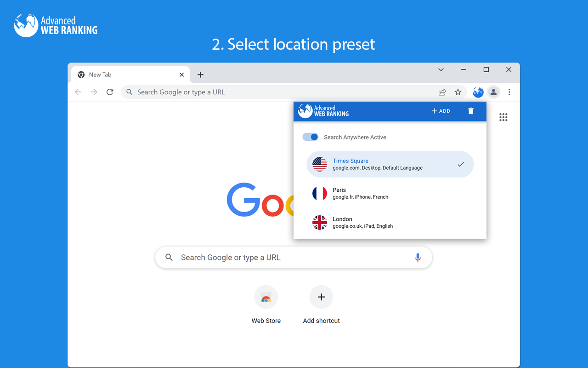Bookmark this tab with the star icon
The width and height of the screenshot is (588, 368).
(458, 92)
